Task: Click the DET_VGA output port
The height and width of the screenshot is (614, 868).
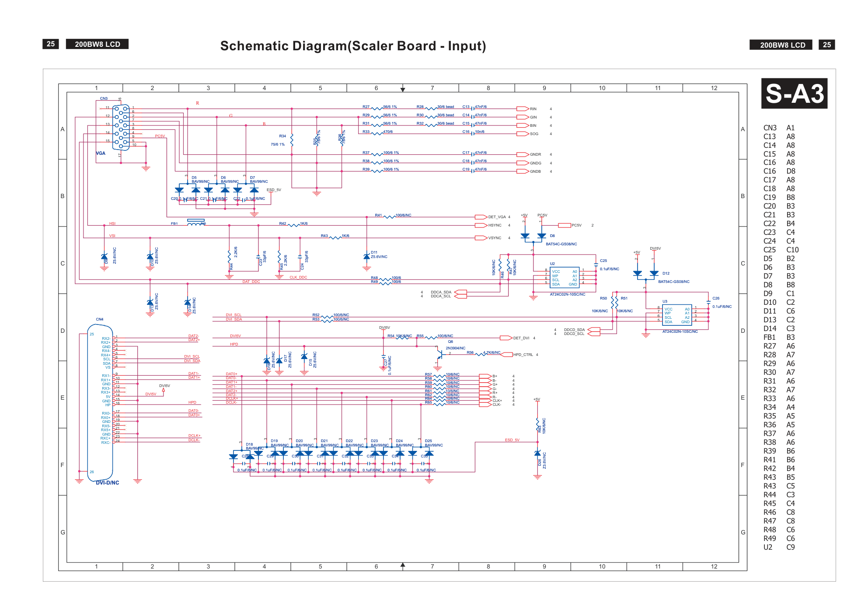Action: pyautogui.click(x=481, y=217)
